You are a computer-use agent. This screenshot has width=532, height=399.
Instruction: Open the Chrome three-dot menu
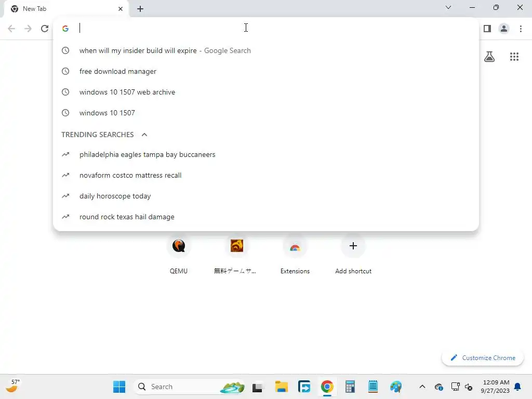[x=521, y=29]
